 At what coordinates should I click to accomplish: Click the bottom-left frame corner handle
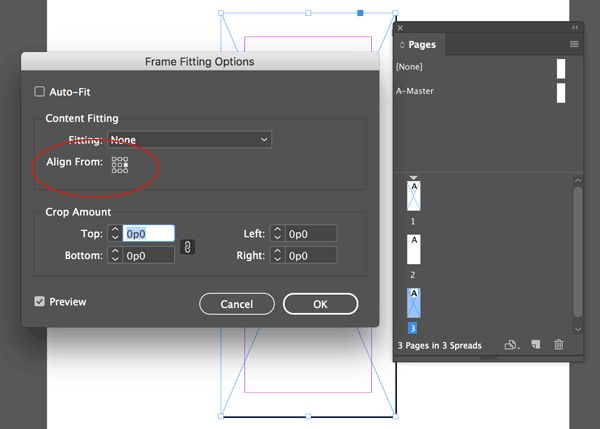pyautogui.click(x=221, y=416)
